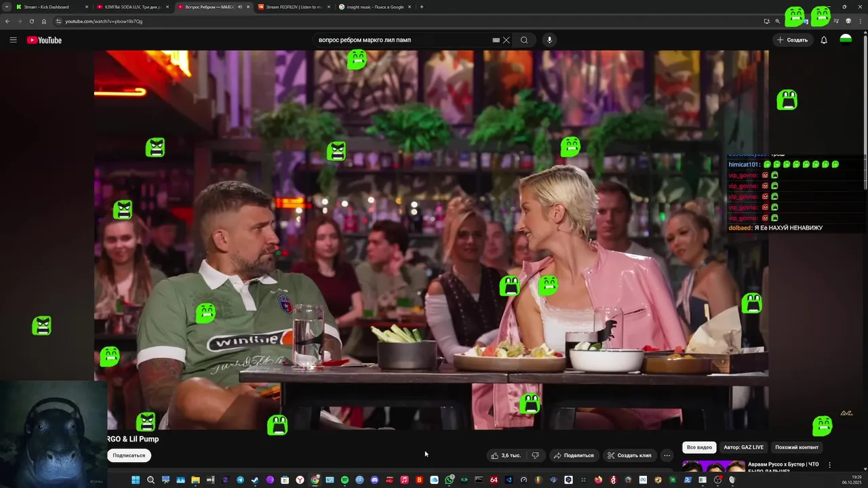The image size is (868, 488).
Task: Open Discord from the taskbar
Action: [x=374, y=480]
